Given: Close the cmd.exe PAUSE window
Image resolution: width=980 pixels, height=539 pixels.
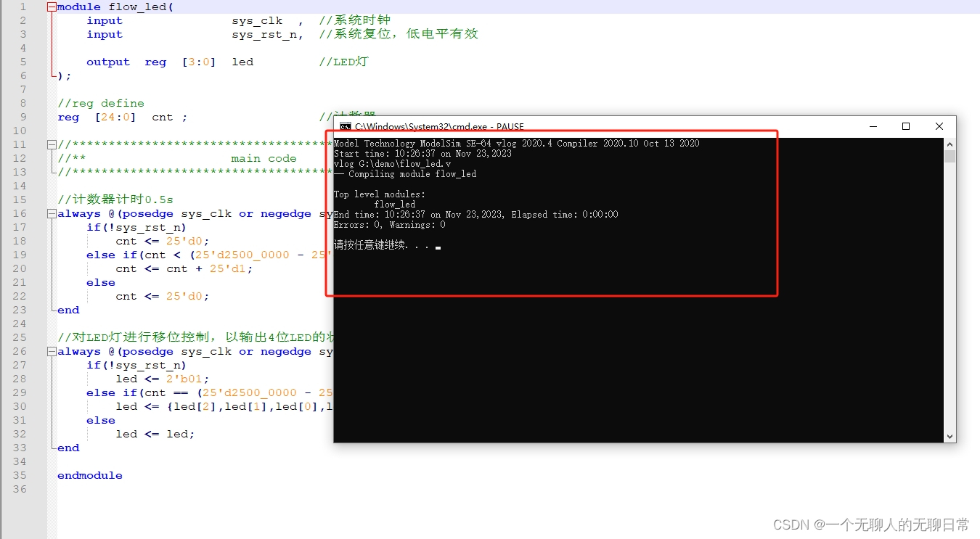Looking at the screenshot, I should point(939,126).
